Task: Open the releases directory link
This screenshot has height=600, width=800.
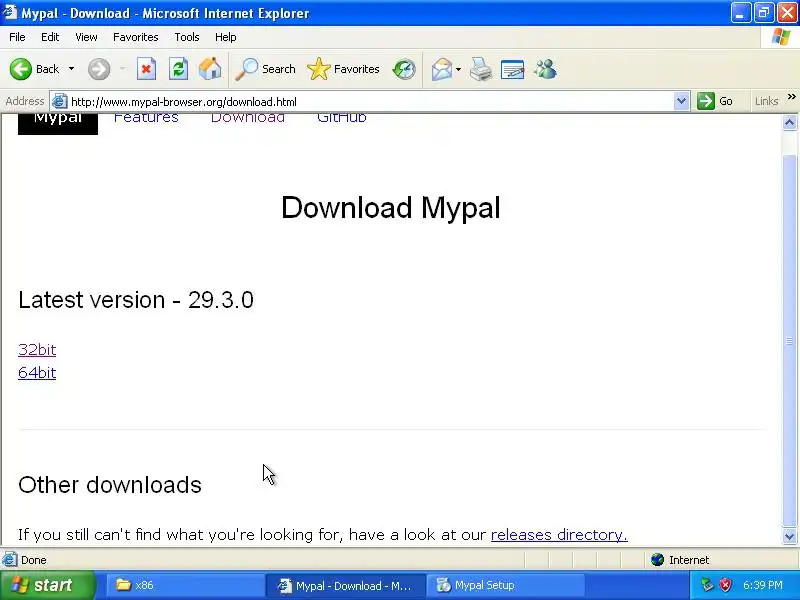Action: [x=559, y=535]
